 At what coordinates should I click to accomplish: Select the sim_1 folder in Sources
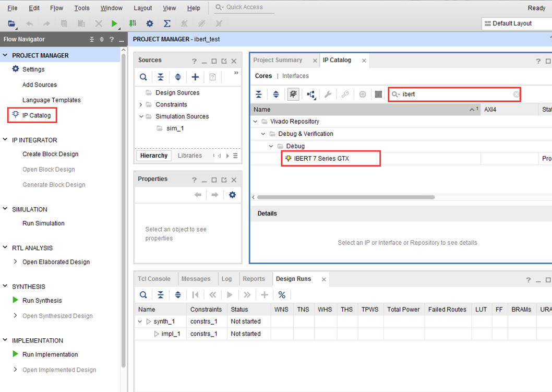[175, 128]
